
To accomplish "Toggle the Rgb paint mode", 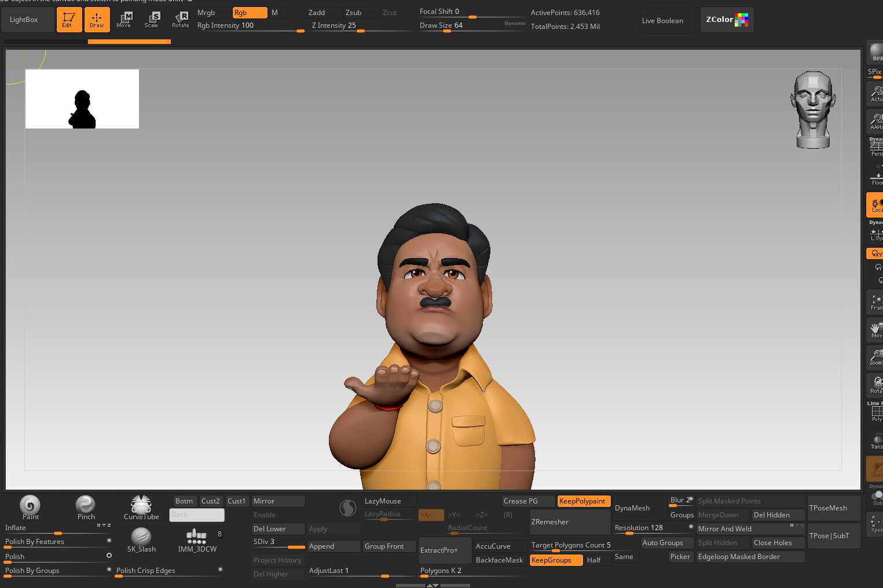I will (x=250, y=13).
